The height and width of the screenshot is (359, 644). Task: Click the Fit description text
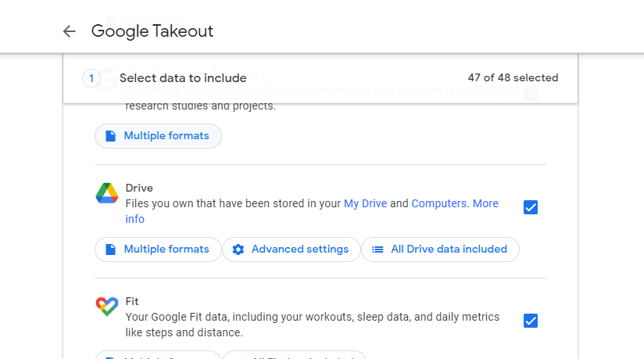click(312, 325)
